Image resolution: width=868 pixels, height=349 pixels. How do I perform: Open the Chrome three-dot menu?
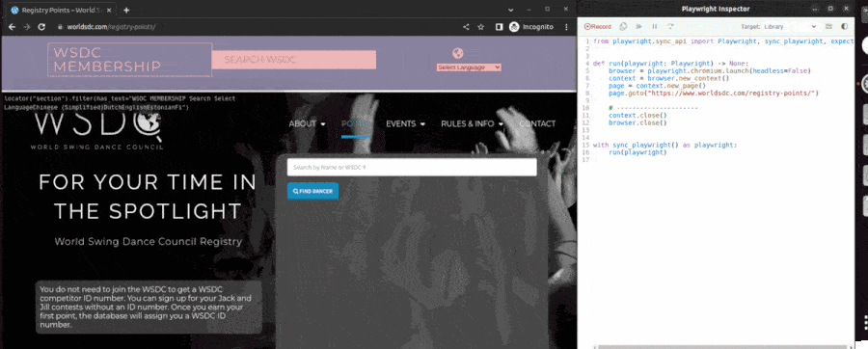click(x=566, y=27)
